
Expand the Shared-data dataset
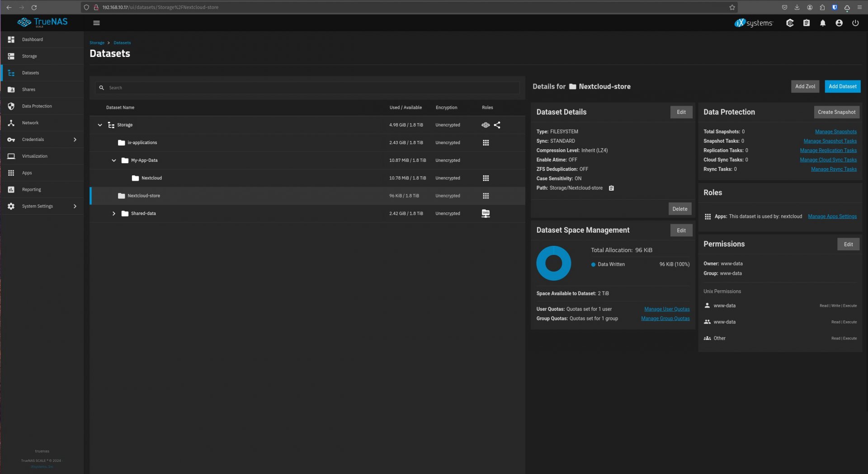point(114,214)
